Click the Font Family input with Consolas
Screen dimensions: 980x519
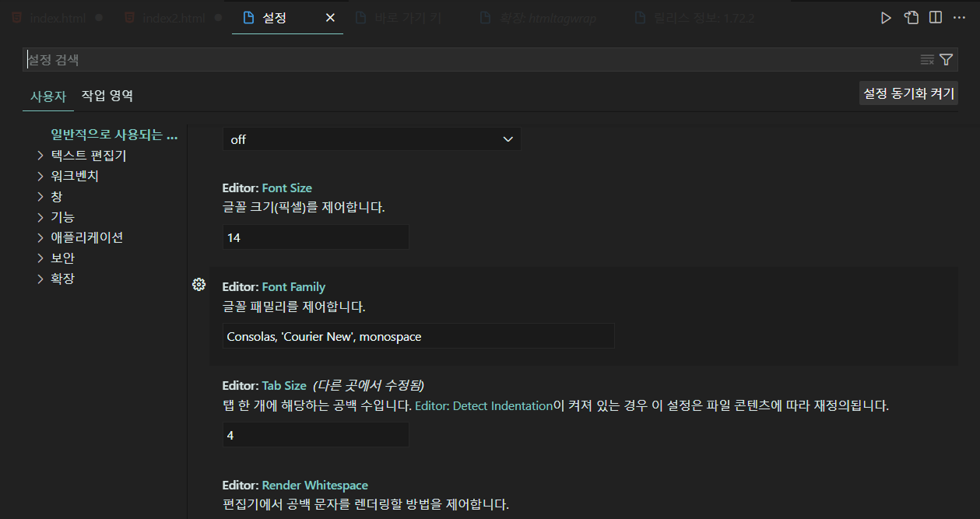point(419,336)
